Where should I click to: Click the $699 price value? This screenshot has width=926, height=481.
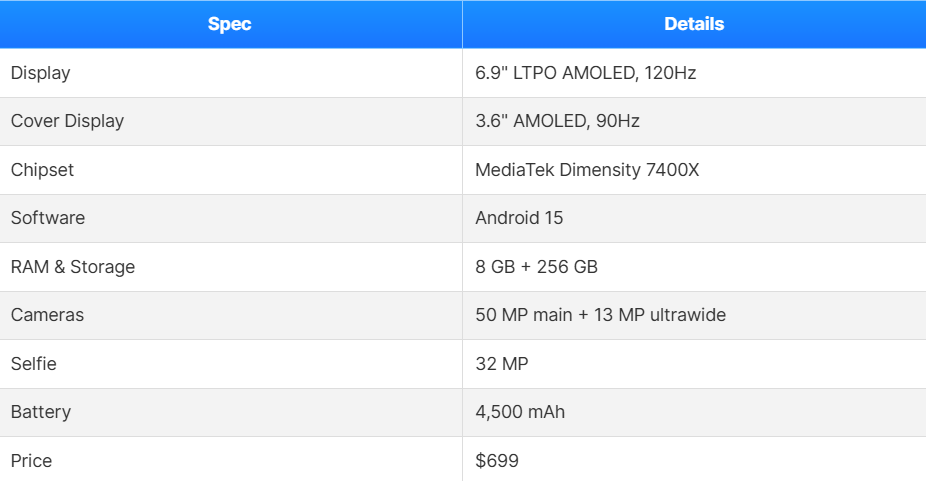pyautogui.click(x=498, y=461)
